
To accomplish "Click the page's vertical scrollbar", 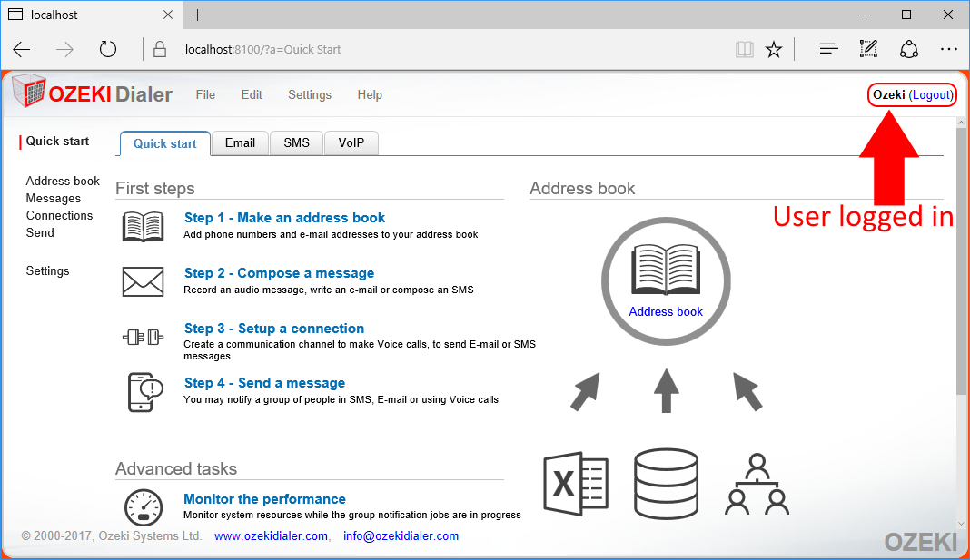I will (962, 263).
